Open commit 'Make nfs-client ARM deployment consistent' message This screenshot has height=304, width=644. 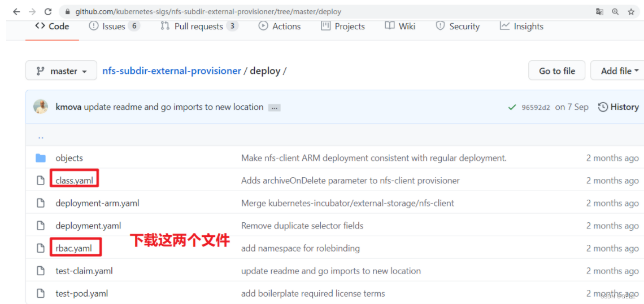coord(374,158)
